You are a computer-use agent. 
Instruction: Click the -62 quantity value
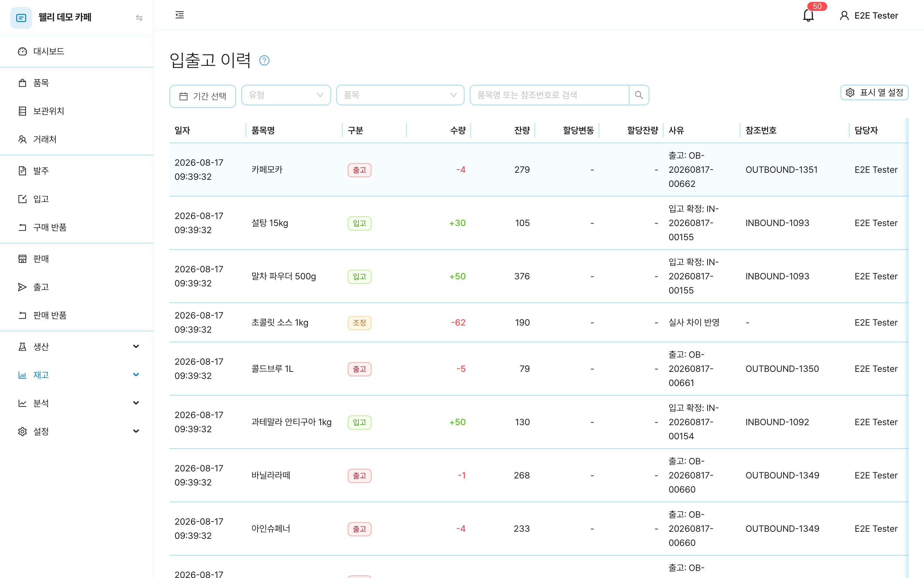tap(458, 323)
